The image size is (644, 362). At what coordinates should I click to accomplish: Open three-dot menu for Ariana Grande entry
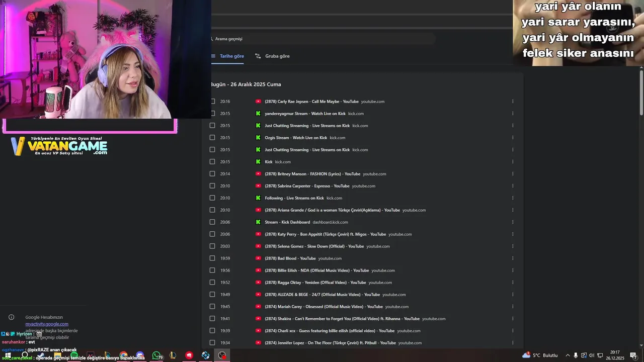coord(513,210)
